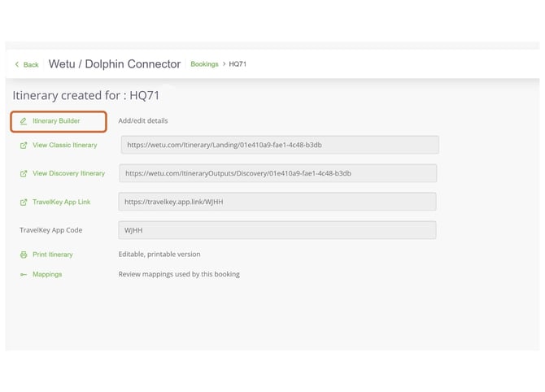The width and height of the screenshot is (545, 392).
Task: Click the external-link icon beside View Discovery Itinerary
Action: click(24, 173)
